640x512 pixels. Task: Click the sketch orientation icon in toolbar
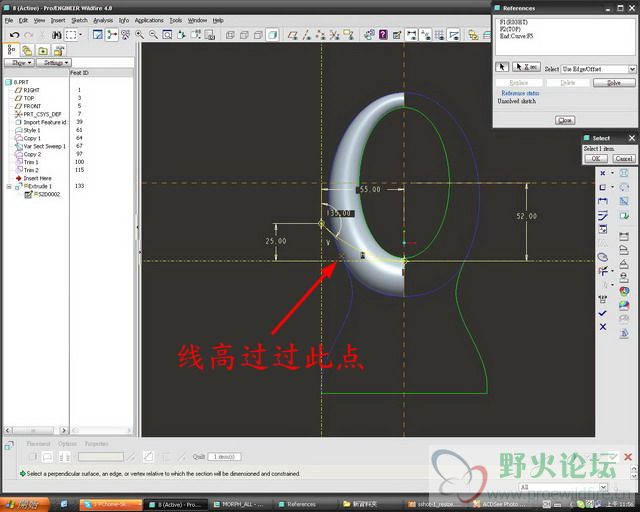397,35
